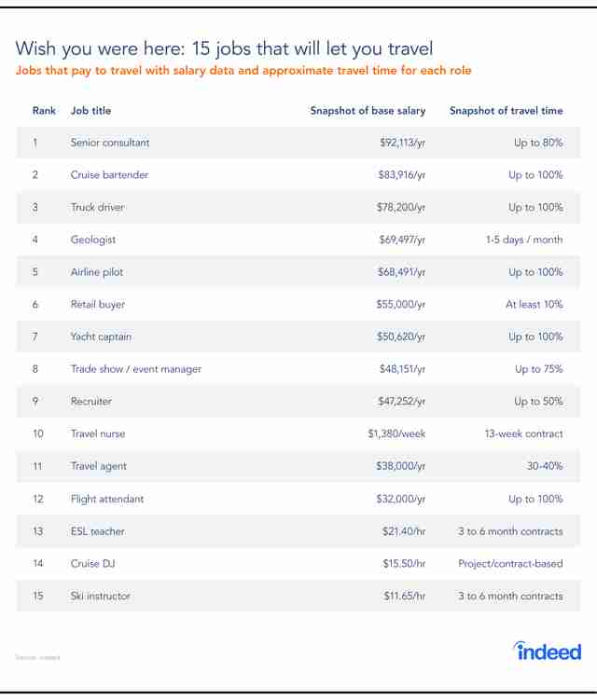This screenshot has width=597, height=700.
Task: Click the Flight attendant job title
Action: pyautogui.click(x=107, y=499)
